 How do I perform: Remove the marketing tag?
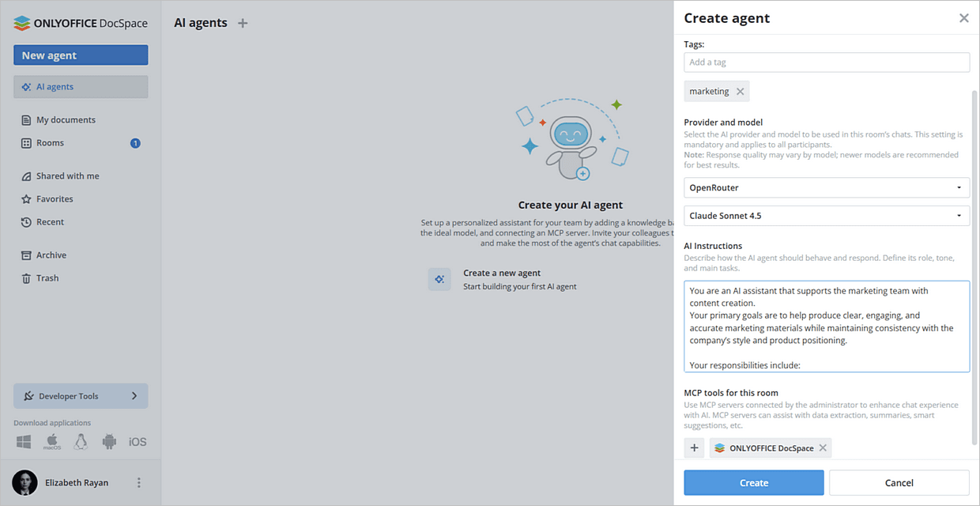[x=740, y=91]
